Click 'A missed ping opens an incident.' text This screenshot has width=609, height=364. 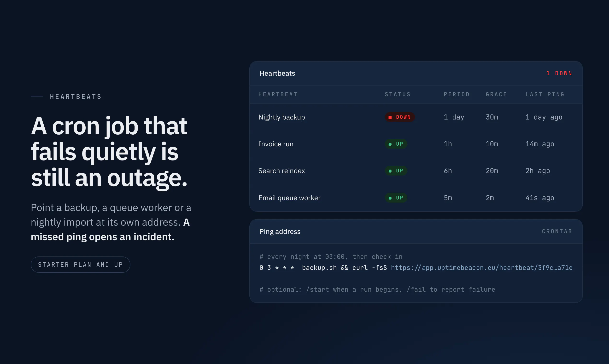[110, 230]
